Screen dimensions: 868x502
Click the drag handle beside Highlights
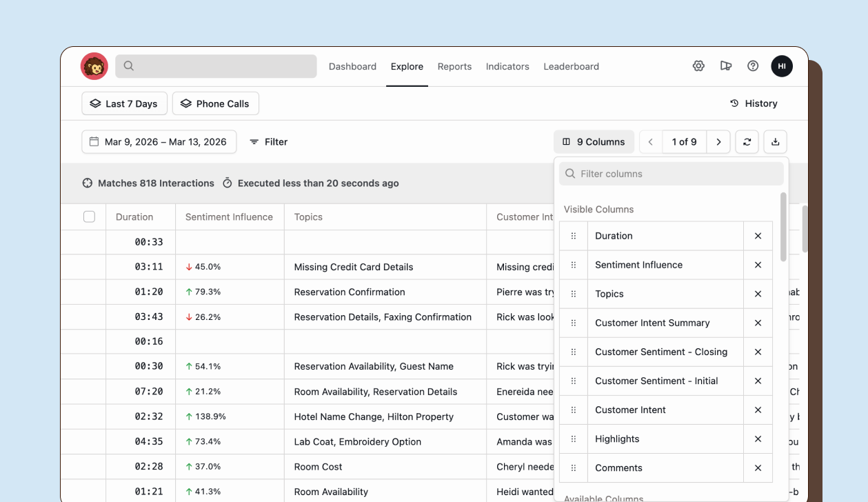(x=574, y=439)
